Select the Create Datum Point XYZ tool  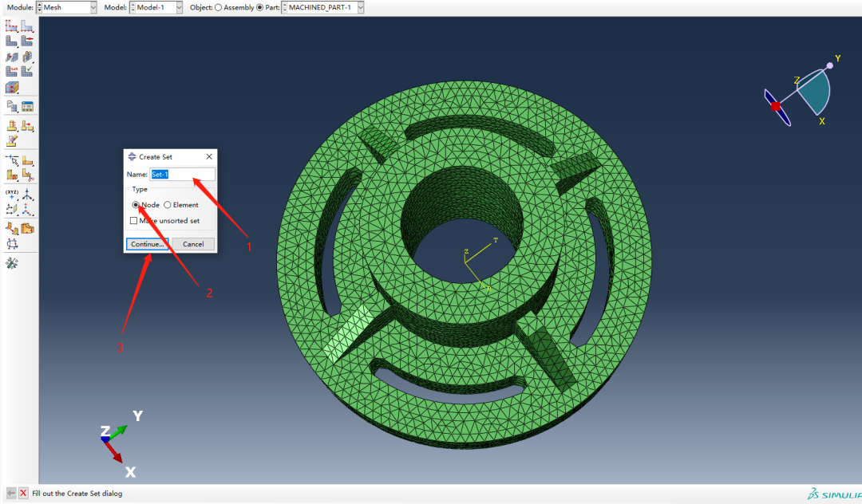12,195
